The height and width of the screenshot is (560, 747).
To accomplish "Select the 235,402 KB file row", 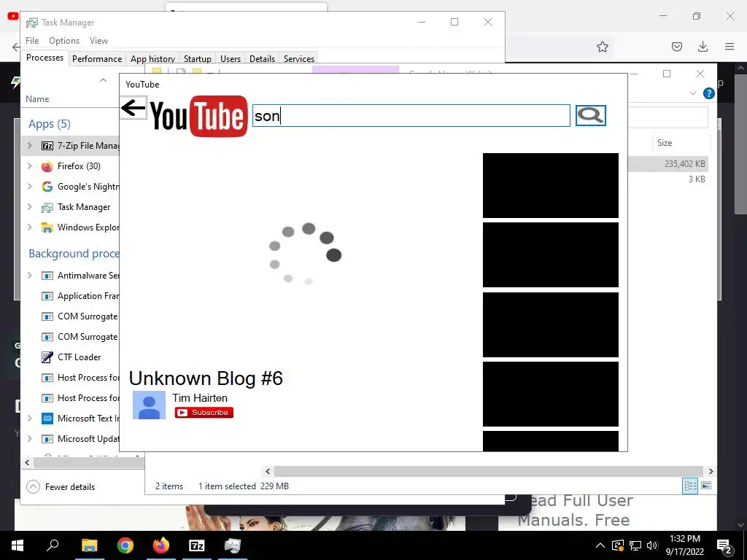I will click(x=667, y=164).
